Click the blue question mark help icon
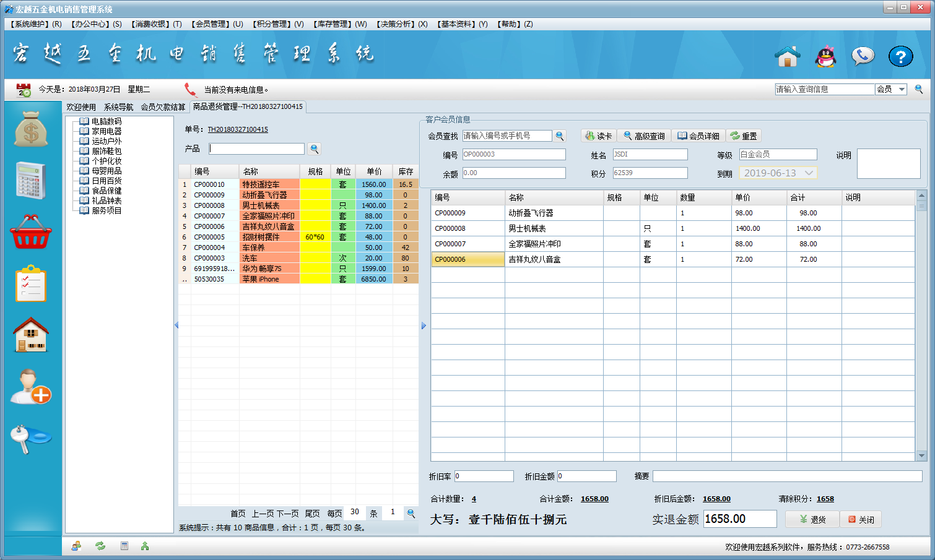935x560 pixels. tap(900, 56)
